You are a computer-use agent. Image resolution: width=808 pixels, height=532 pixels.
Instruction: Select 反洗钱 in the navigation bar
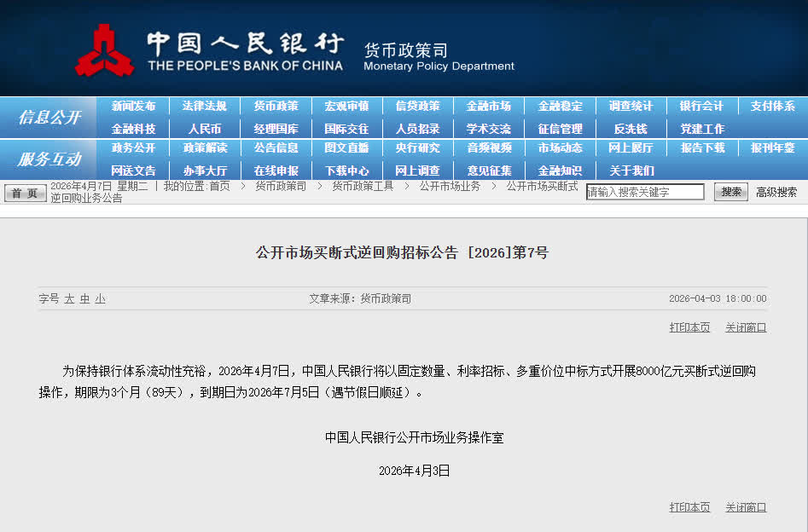(x=631, y=129)
